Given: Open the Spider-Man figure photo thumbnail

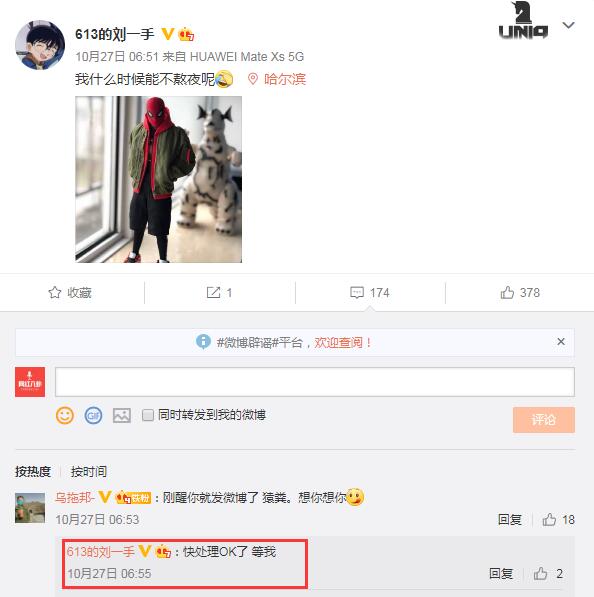Looking at the screenshot, I should 158,179.
